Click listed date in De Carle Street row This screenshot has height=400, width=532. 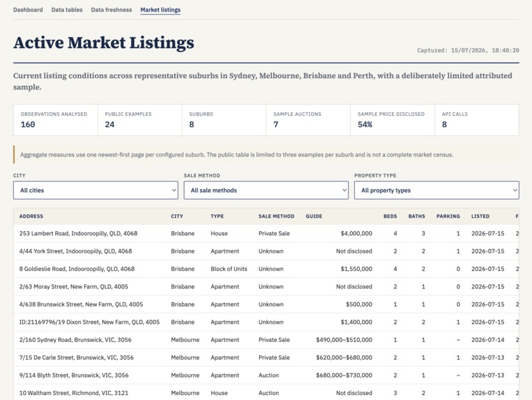click(487, 357)
